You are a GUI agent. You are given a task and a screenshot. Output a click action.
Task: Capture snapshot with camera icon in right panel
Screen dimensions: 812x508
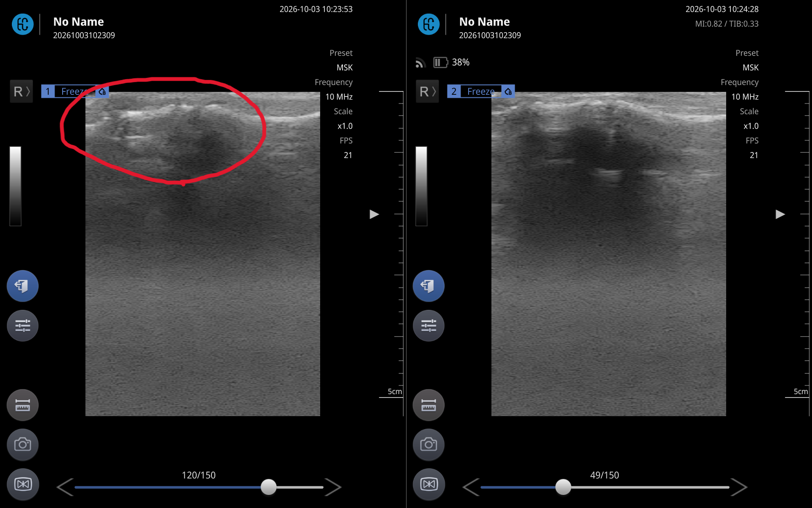point(428,444)
